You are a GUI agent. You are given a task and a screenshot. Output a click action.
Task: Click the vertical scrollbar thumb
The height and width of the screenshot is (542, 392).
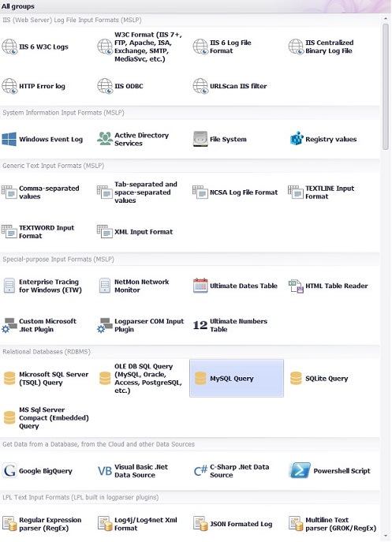[x=386, y=87]
